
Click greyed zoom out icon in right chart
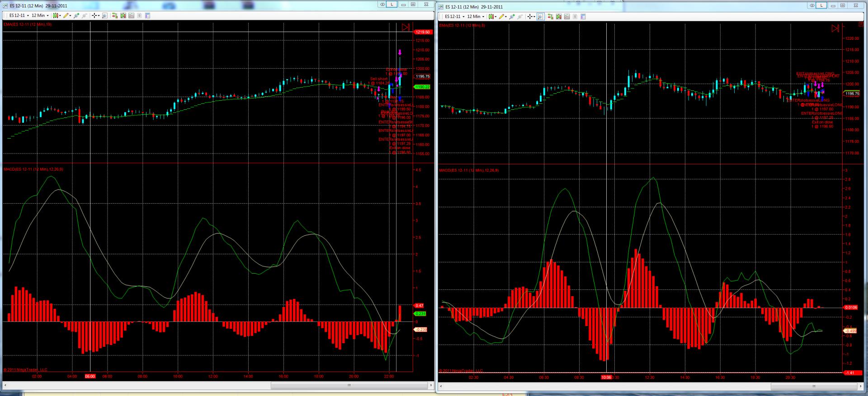520,17
